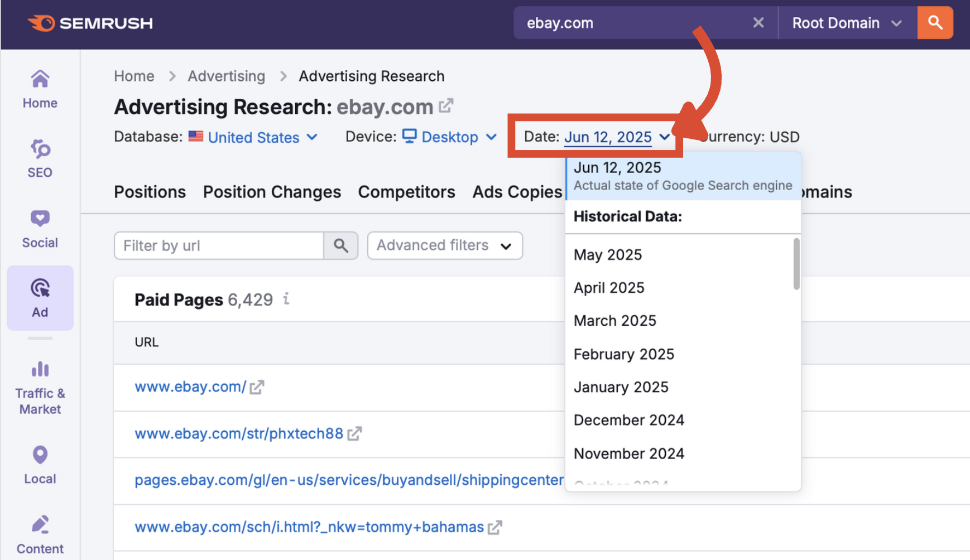This screenshot has height=560, width=970.
Task: Open the www.ebay.com/str/phxtech88 link
Action: (239, 433)
